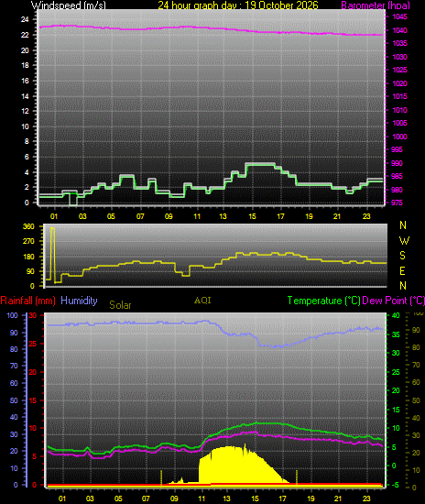Click the green "Temperature (°C)" legend label

pos(324,301)
